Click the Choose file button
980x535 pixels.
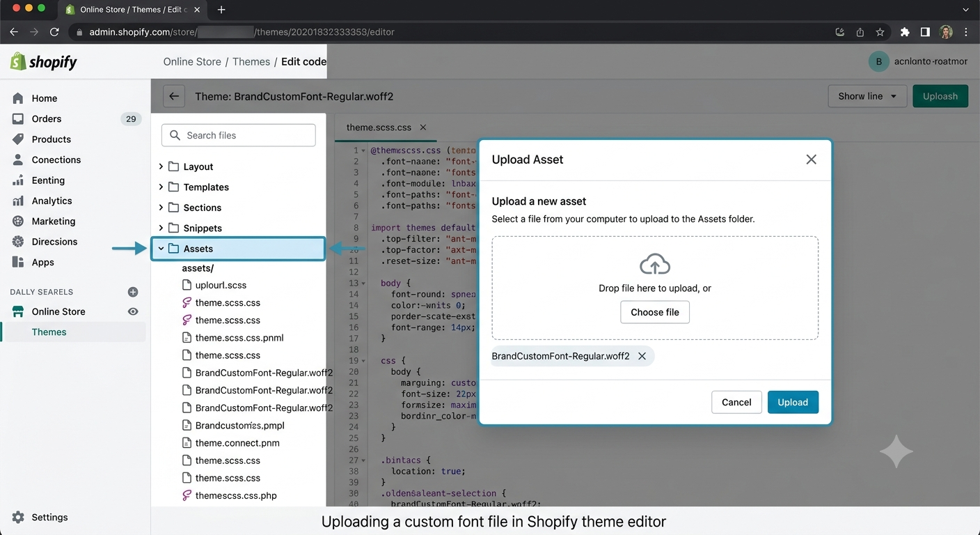[655, 312]
